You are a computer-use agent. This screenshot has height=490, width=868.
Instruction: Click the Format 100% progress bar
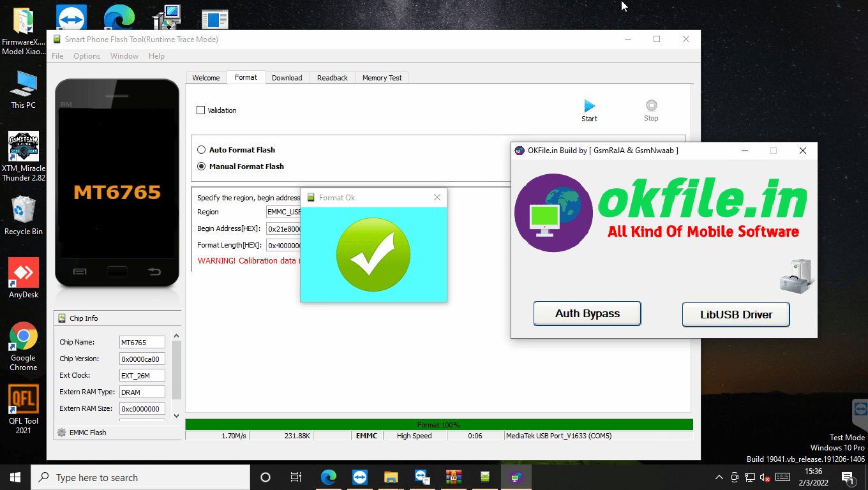(439, 424)
